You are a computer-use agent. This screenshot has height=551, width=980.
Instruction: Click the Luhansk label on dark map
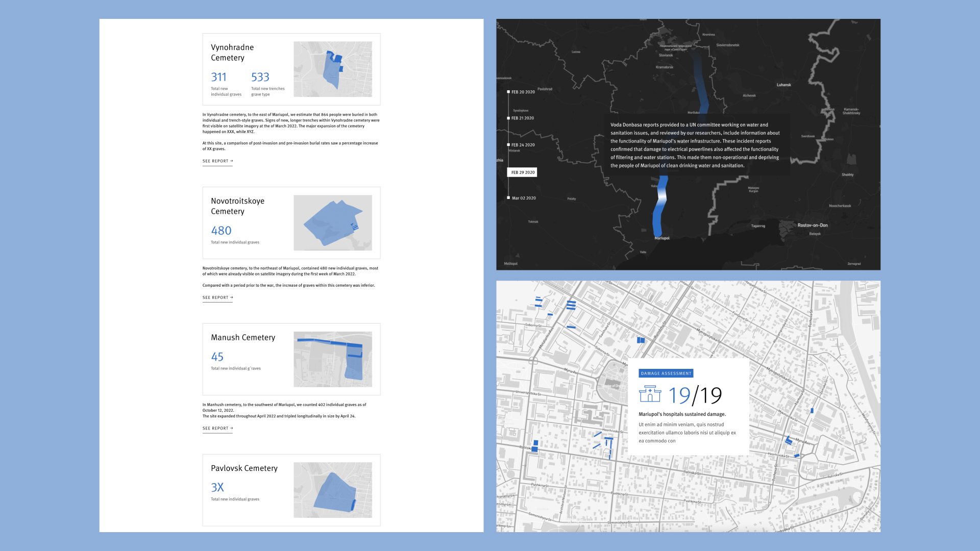click(x=783, y=85)
